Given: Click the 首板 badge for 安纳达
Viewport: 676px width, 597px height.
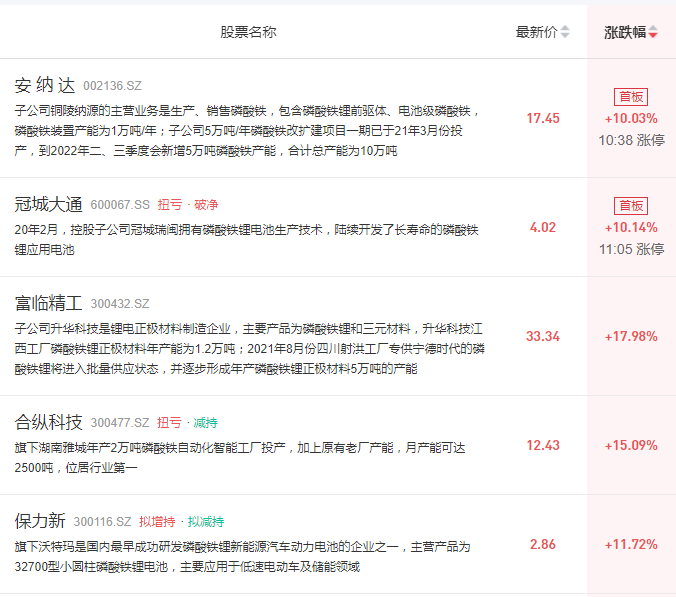Looking at the screenshot, I should (x=631, y=97).
